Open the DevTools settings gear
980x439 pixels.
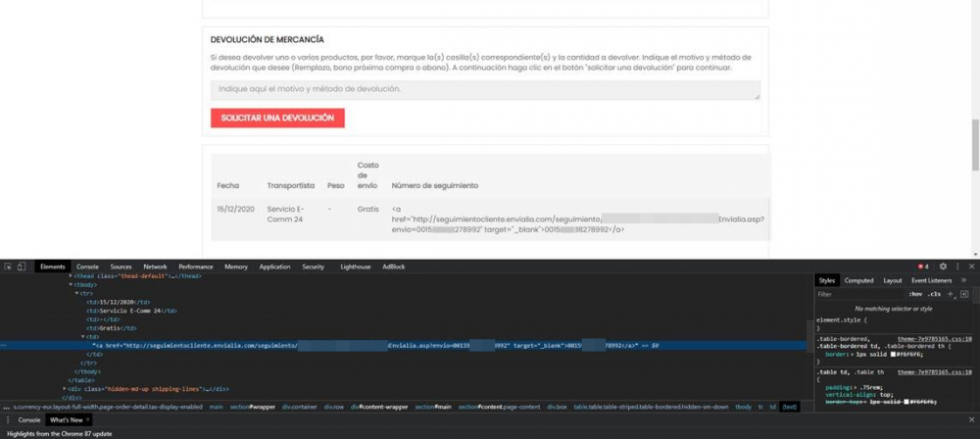pyautogui.click(x=943, y=267)
